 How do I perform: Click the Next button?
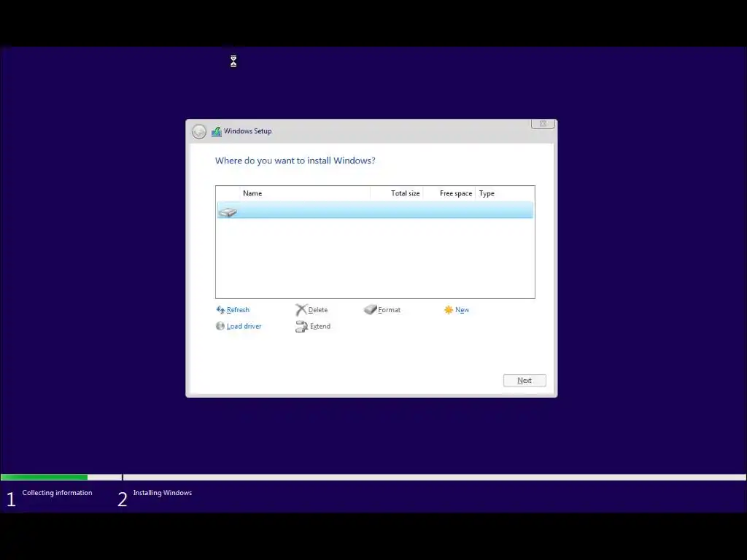tap(525, 381)
